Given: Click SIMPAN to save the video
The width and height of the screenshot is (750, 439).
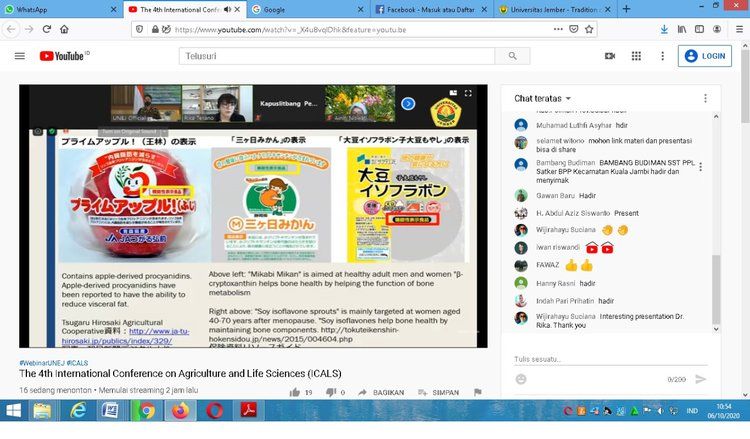Looking at the screenshot, I should 438,392.
